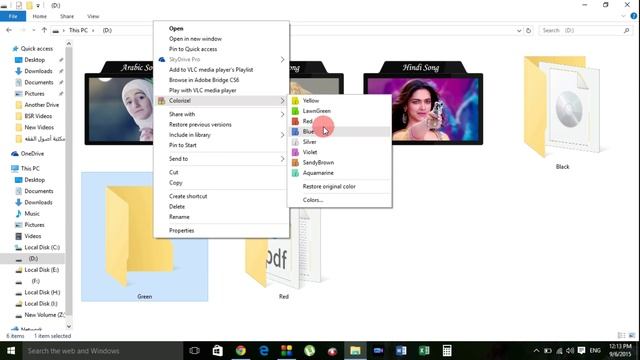The image size is (640, 360).
Task: Open the Hindi Song folder thumbnail
Action: pos(423,103)
